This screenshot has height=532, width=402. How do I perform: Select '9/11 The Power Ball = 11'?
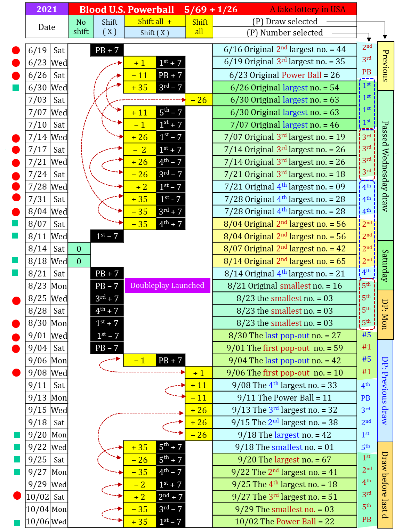[x=285, y=398]
